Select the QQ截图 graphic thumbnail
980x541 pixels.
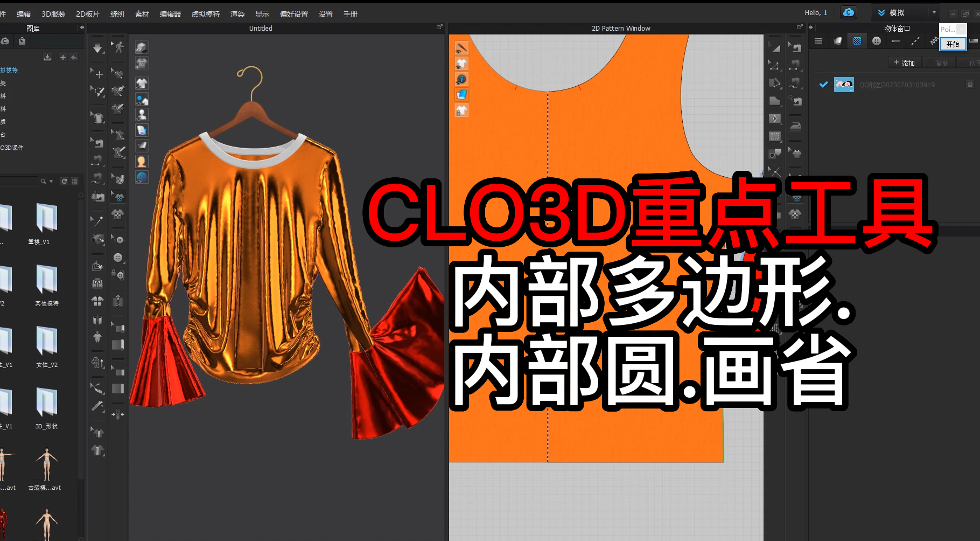tap(844, 85)
